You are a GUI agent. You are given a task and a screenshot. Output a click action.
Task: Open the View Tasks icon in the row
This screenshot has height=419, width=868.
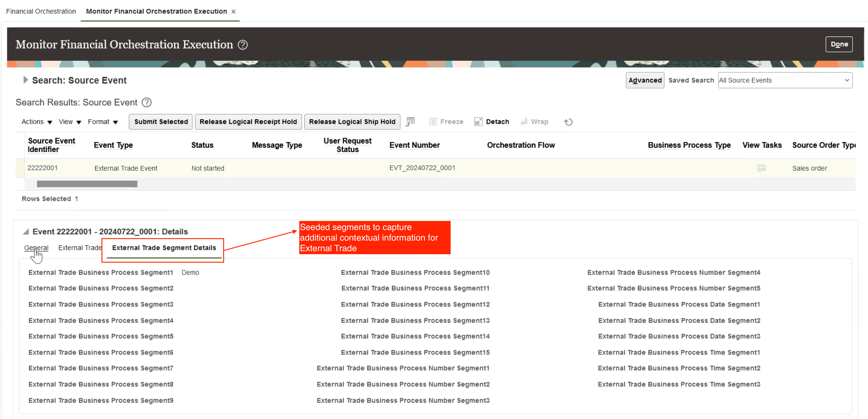pyautogui.click(x=761, y=168)
